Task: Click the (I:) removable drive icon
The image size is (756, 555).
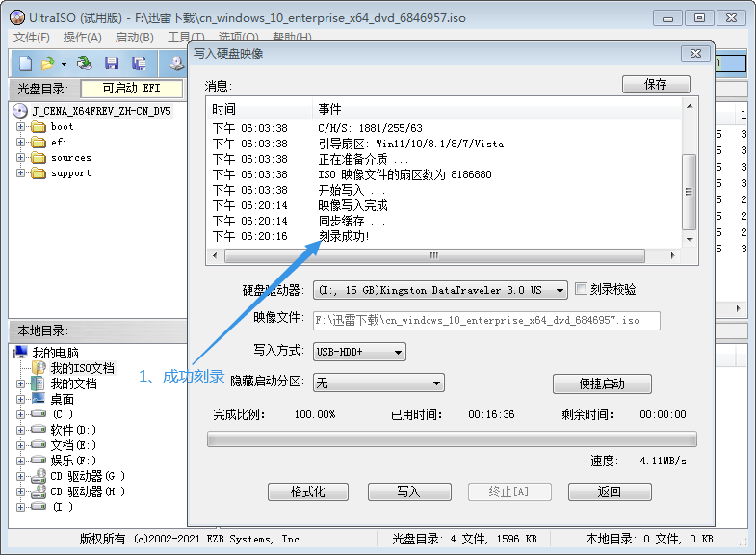Action: [x=39, y=506]
